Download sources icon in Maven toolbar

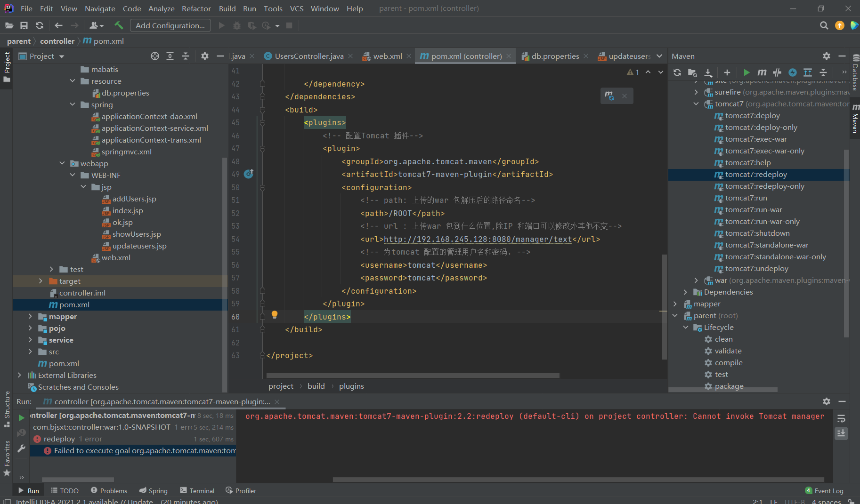pyautogui.click(x=708, y=72)
